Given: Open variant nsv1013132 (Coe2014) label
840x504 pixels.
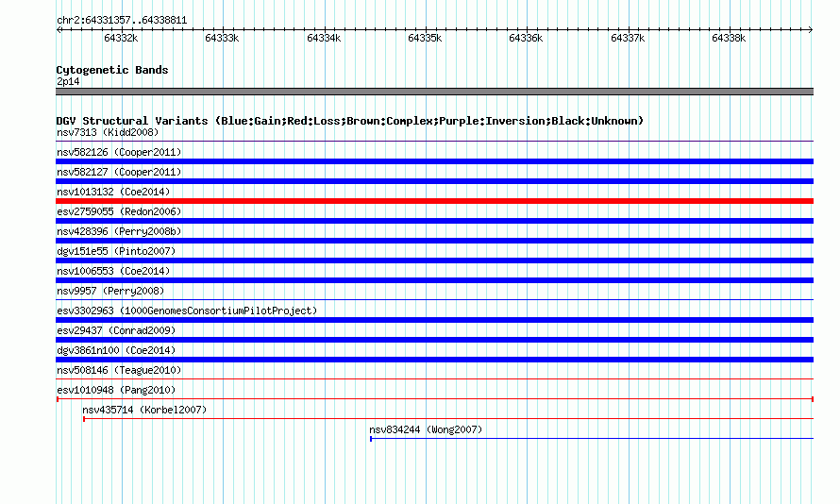Looking at the screenshot, I should (x=113, y=192).
